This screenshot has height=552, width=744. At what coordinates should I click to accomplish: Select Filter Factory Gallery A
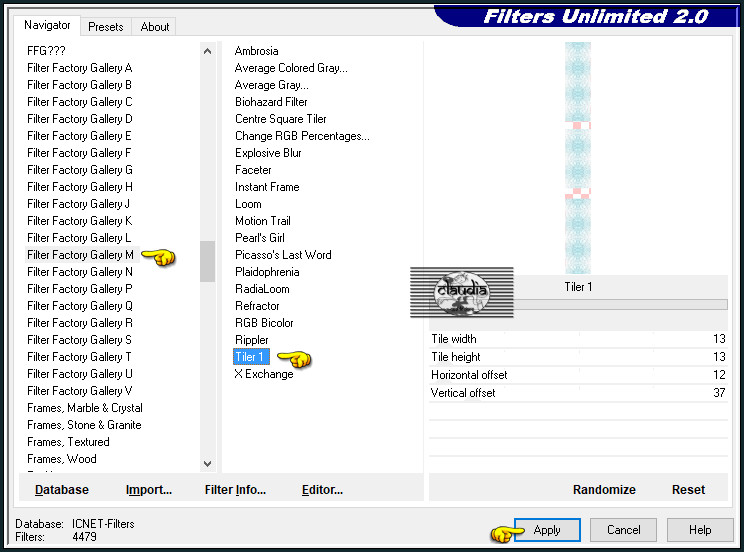coord(80,68)
